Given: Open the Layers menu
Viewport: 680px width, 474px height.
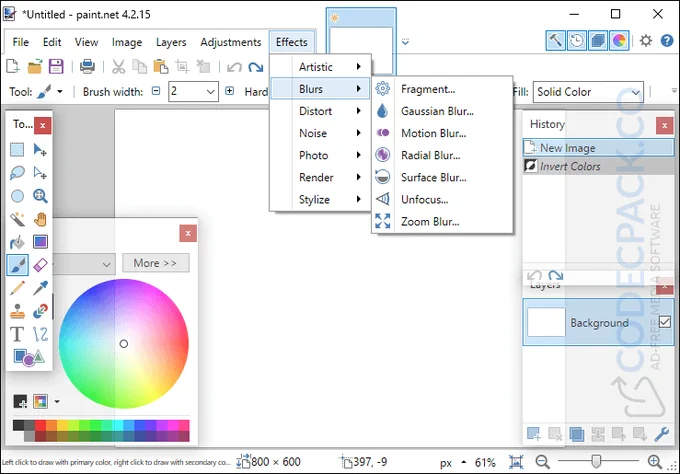Looking at the screenshot, I should pos(171,42).
